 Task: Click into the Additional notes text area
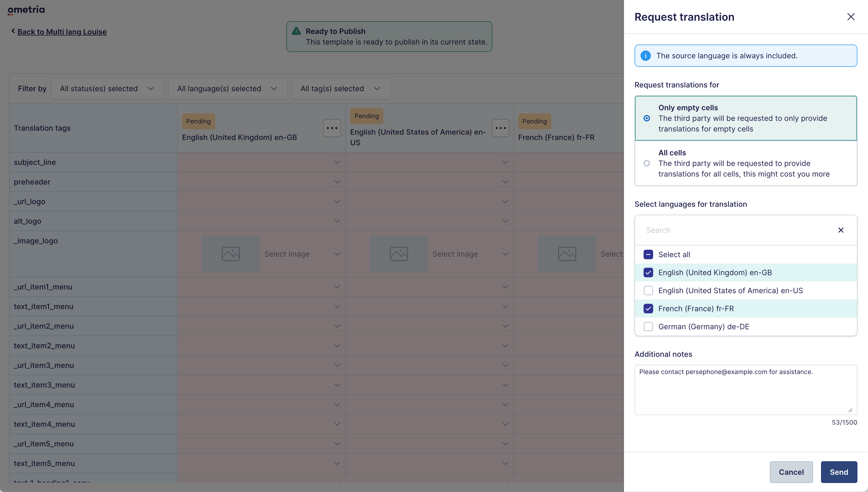pos(746,390)
